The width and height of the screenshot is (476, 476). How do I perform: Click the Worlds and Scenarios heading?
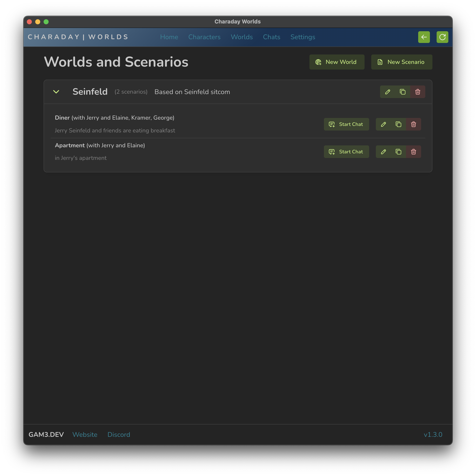tap(116, 62)
